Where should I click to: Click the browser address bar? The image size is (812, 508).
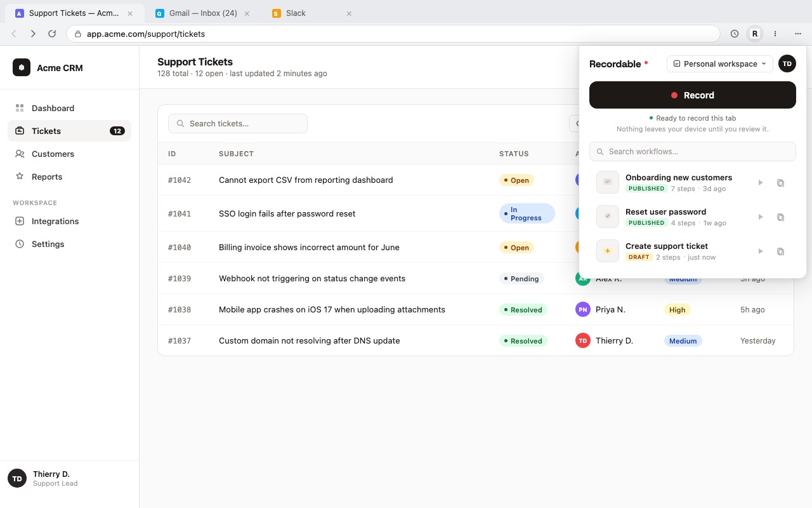tap(393, 34)
